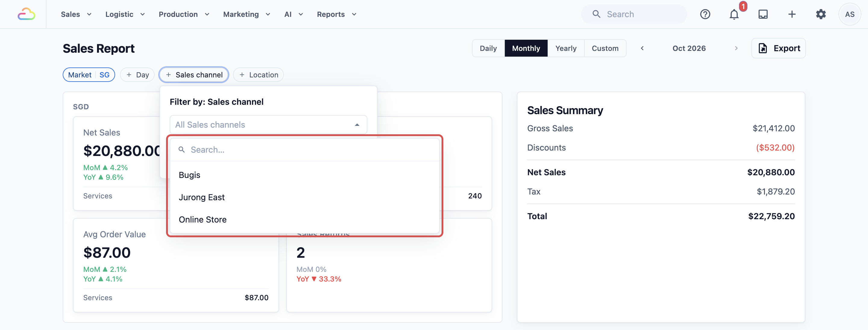This screenshot has height=330, width=868.
Task: Click the Export button
Action: 778,48
